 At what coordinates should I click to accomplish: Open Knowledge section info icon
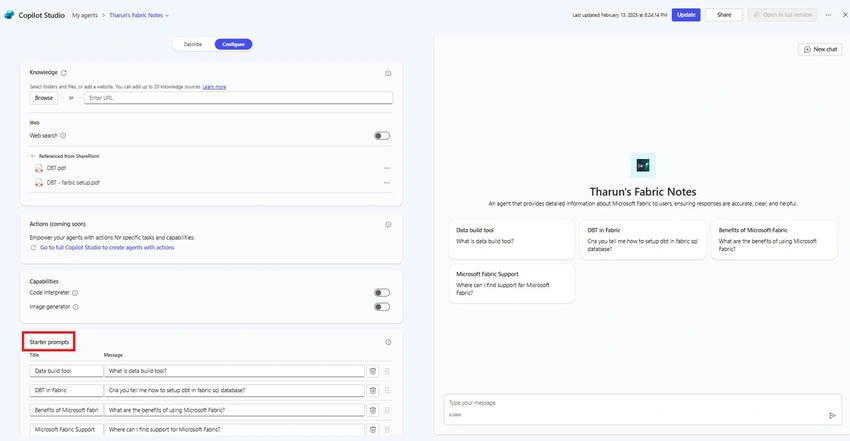click(388, 73)
